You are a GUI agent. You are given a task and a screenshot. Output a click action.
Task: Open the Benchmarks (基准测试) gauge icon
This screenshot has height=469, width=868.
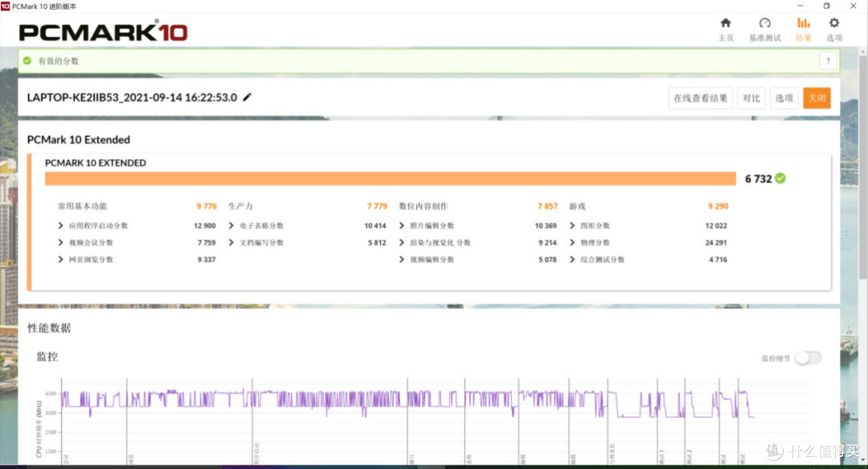tap(764, 23)
